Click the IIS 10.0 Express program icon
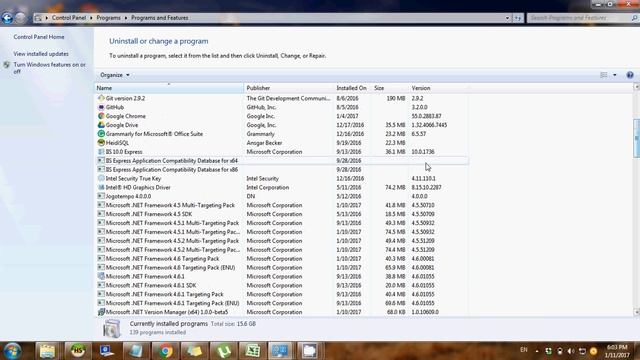 101,151
